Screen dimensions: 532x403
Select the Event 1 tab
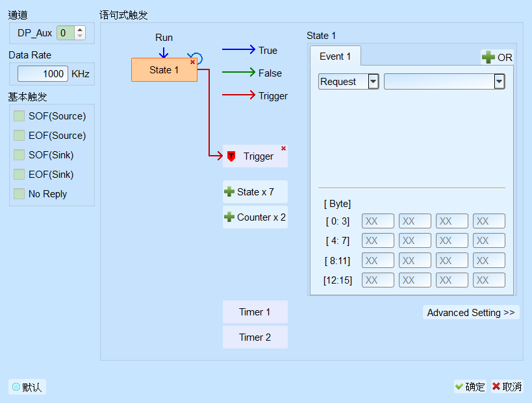335,56
